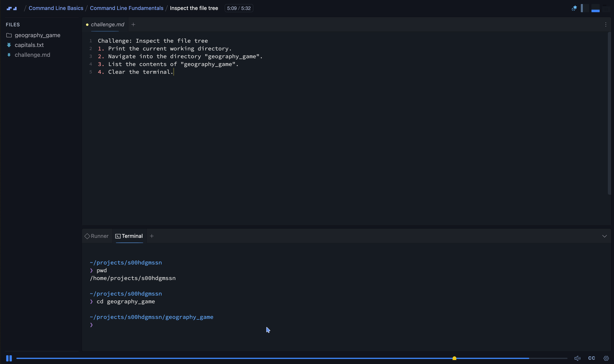Click the FILES panel header
The width and height of the screenshot is (614, 364).
13,25
